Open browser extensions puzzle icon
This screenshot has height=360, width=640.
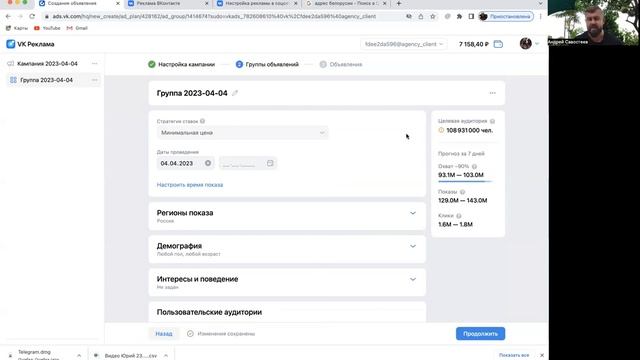(x=459, y=16)
